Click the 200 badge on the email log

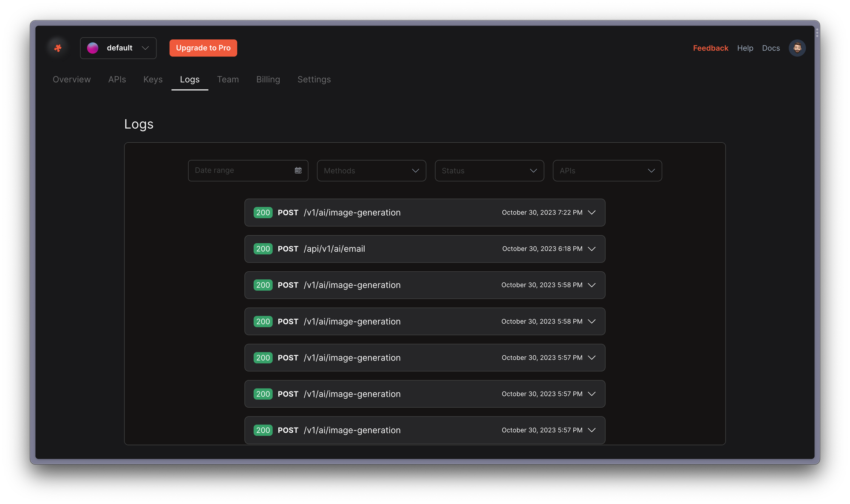point(263,249)
